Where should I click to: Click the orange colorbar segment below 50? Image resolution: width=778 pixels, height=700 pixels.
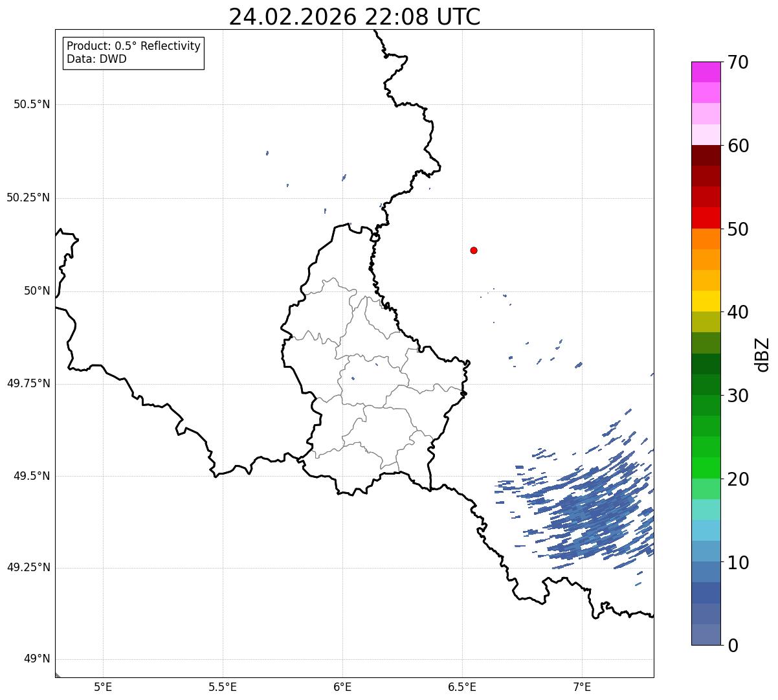[x=706, y=239]
